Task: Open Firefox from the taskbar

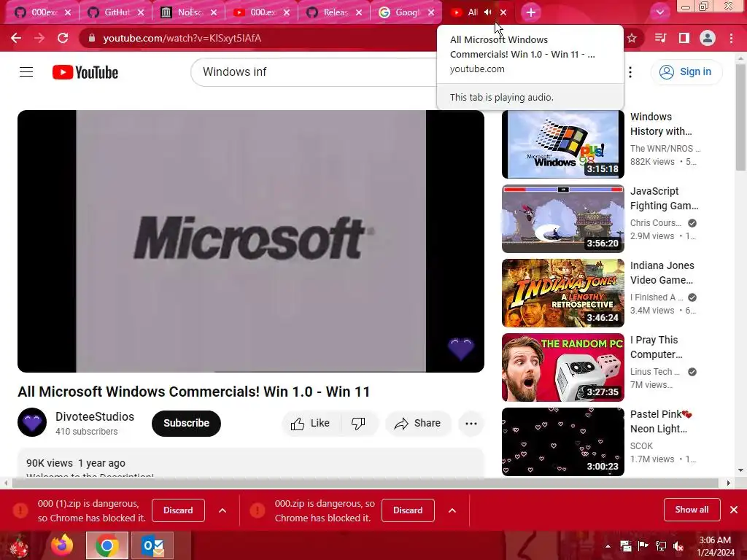Action: click(63, 545)
